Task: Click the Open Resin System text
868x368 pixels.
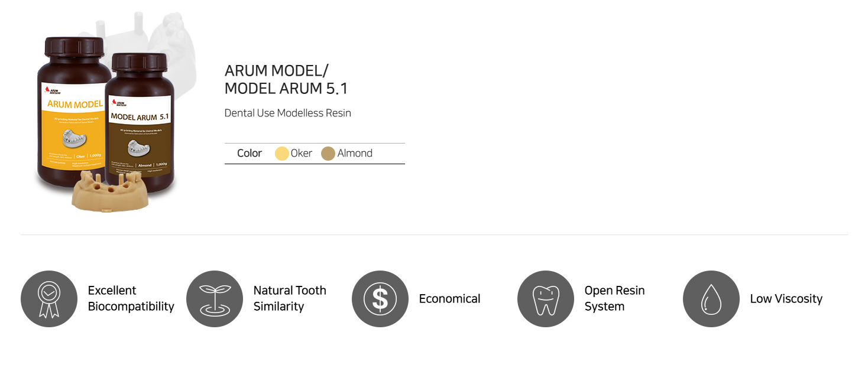Action: point(614,298)
